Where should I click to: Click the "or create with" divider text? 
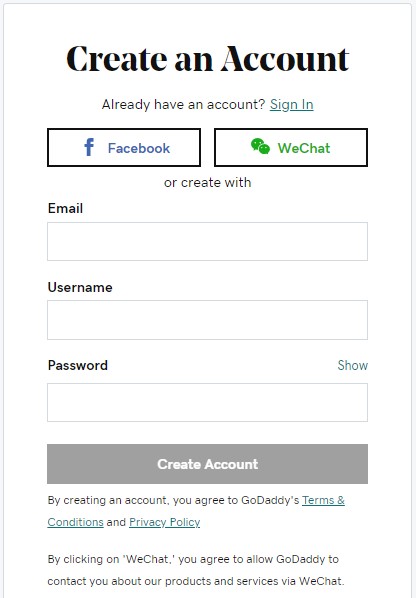207,182
